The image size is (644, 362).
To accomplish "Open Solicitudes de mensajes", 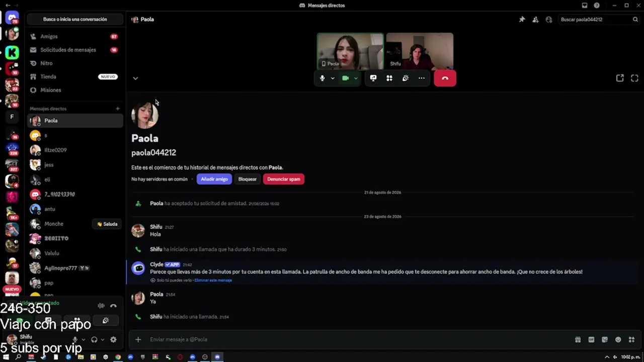I will 75,50.
